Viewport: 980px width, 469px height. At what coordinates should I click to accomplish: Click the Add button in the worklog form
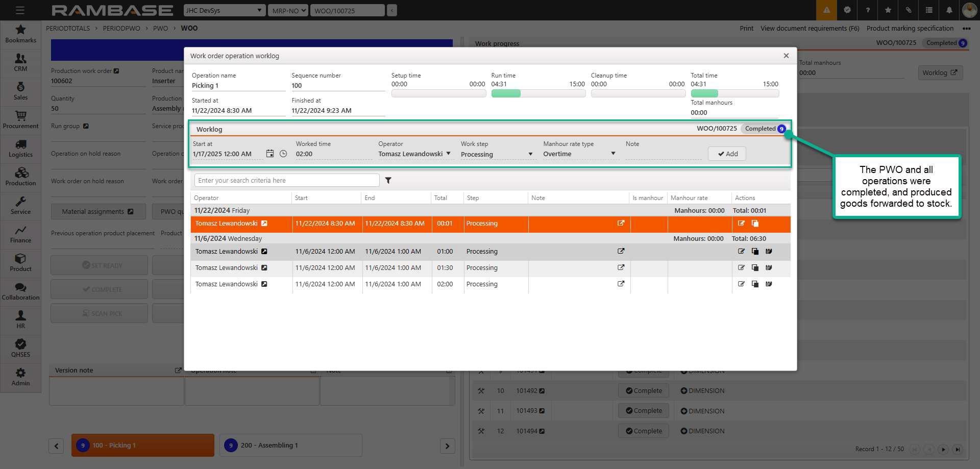coord(727,154)
